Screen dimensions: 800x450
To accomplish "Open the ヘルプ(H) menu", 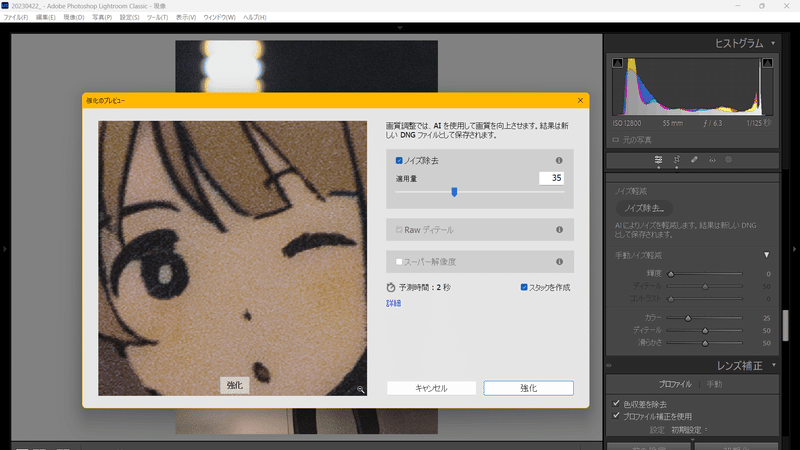I will point(255,17).
